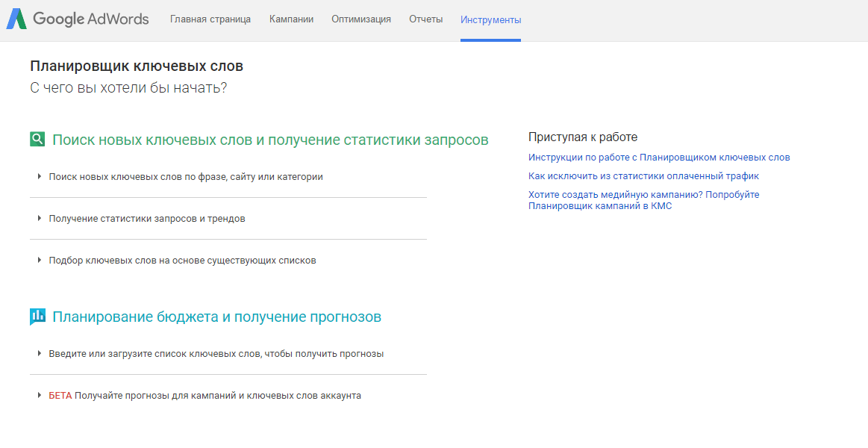The image size is (868, 448).
Task: Expand Получение статистики запросов и трендов
Action: pyautogui.click(x=146, y=219)
